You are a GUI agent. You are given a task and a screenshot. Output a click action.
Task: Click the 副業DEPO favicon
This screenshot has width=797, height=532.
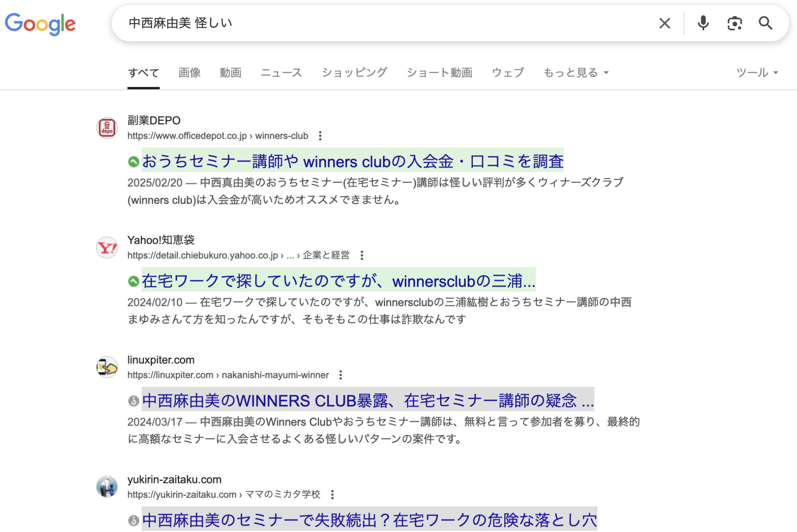[107, 128]
